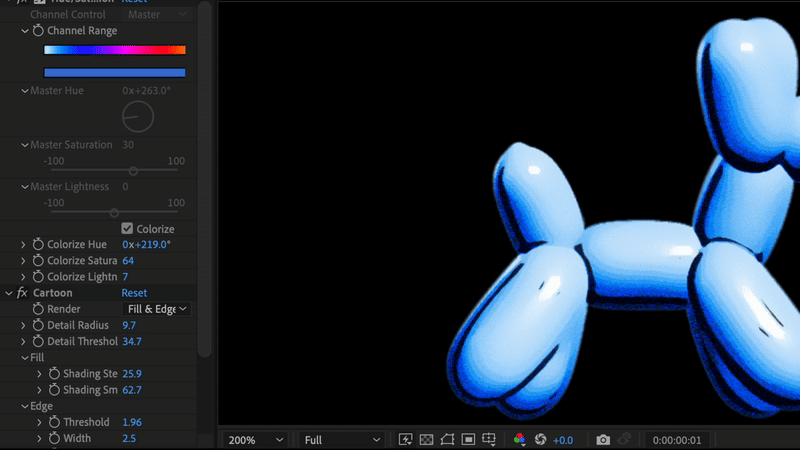The width and height of the screenshot is (800, 450).
Task: Edit the Colorize Saturation value 64
Action: coord(128,261)
